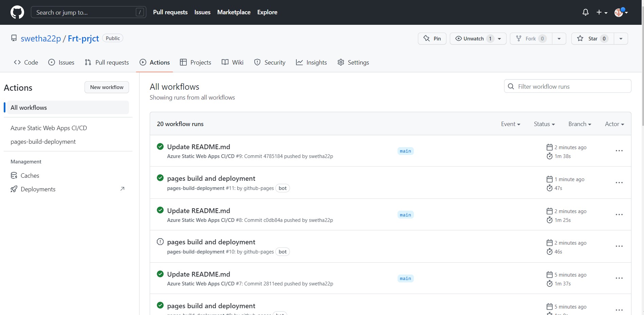
Task: Click the New workflow button
Action: [x=107, y=87]
